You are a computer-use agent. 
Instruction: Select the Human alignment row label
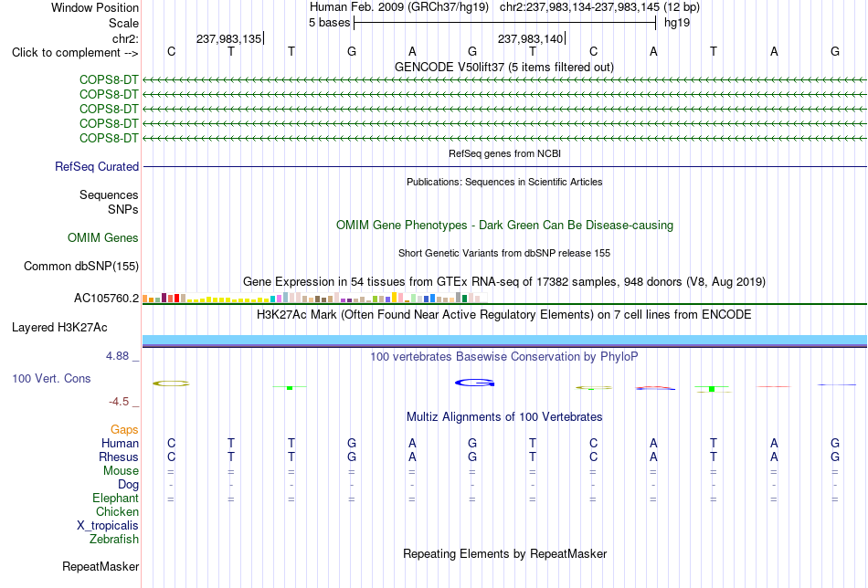pos(120,443)
